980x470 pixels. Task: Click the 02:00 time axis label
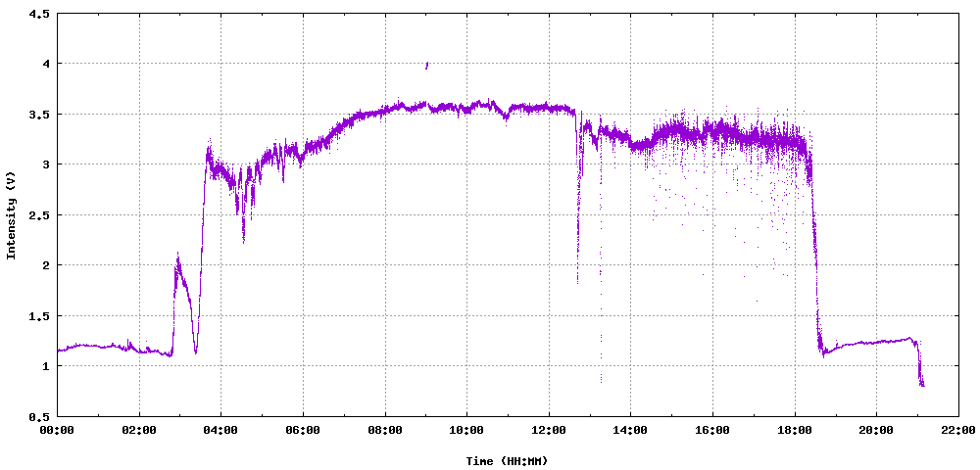139,430
